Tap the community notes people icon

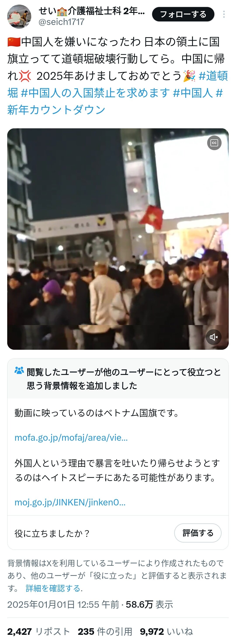pos(19,370)
